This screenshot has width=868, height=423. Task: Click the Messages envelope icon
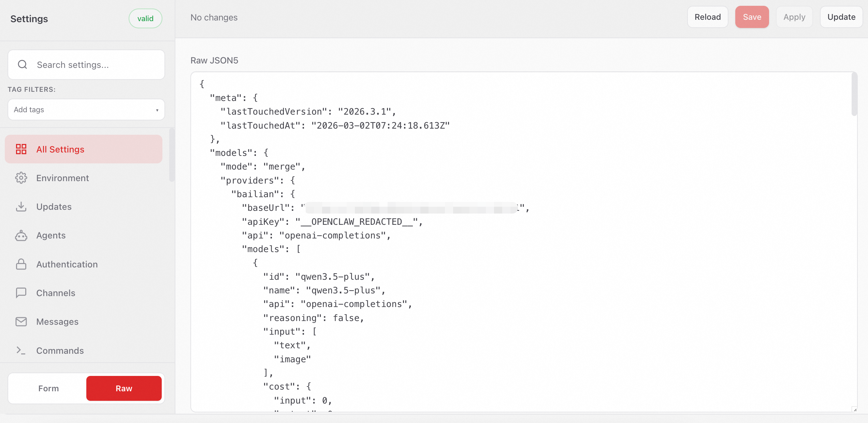coord(21,322)
